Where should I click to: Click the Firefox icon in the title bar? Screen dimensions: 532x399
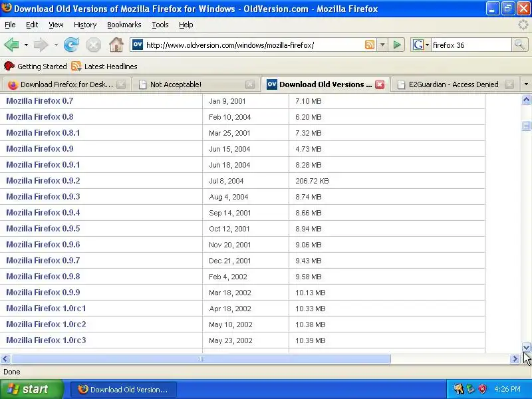tap(6, 7)
